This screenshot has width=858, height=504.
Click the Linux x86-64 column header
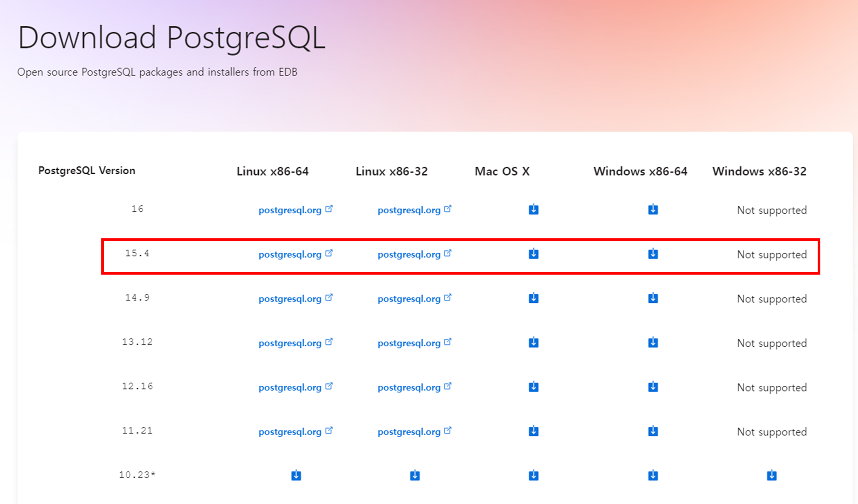[273, 171]
